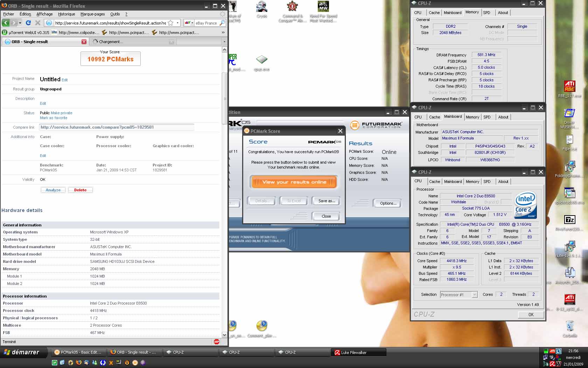Open URL bar history dropdown arrow
This screenshot has width=588, height=368.
[177, 23]
